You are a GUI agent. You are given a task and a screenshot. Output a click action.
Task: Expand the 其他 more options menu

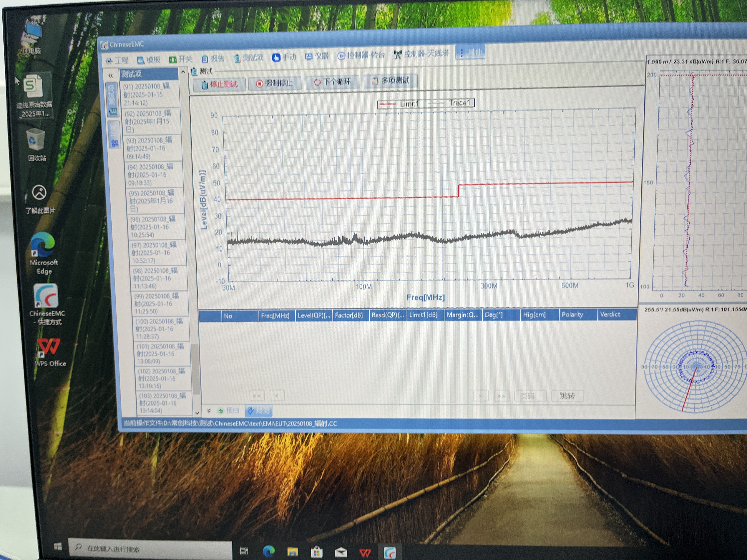[x=470, y=52]
